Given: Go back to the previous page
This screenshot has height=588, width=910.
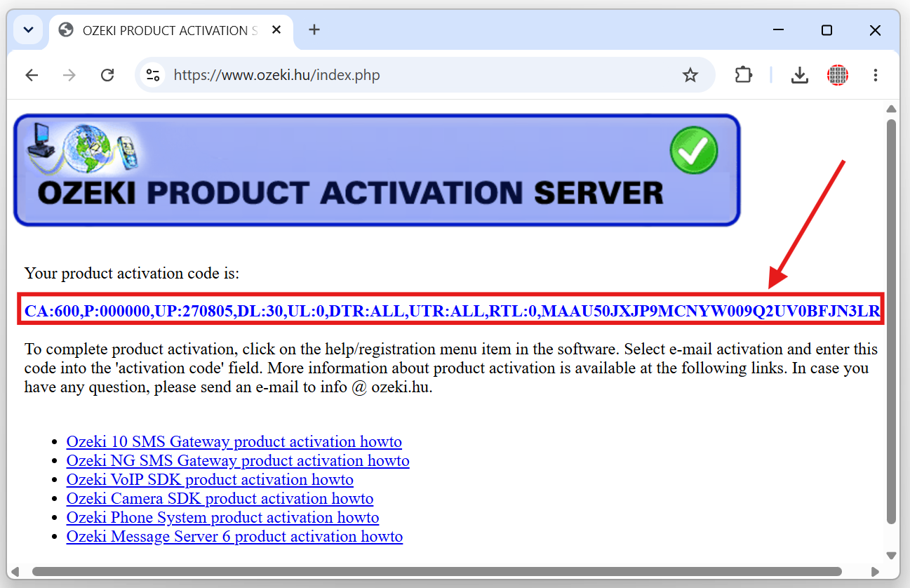Looking at the screenshot, I should [x=32, y=75].
